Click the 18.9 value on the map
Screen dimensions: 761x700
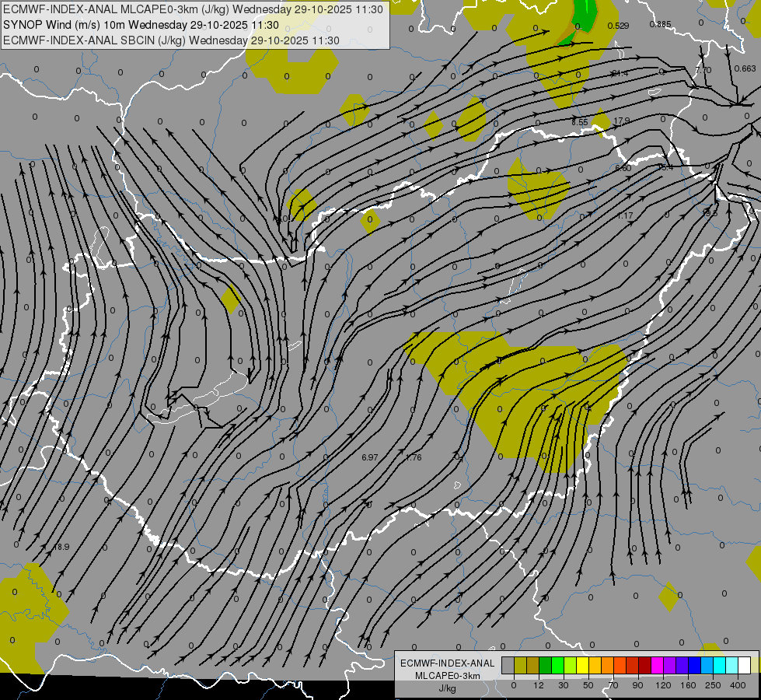point(61,547)
